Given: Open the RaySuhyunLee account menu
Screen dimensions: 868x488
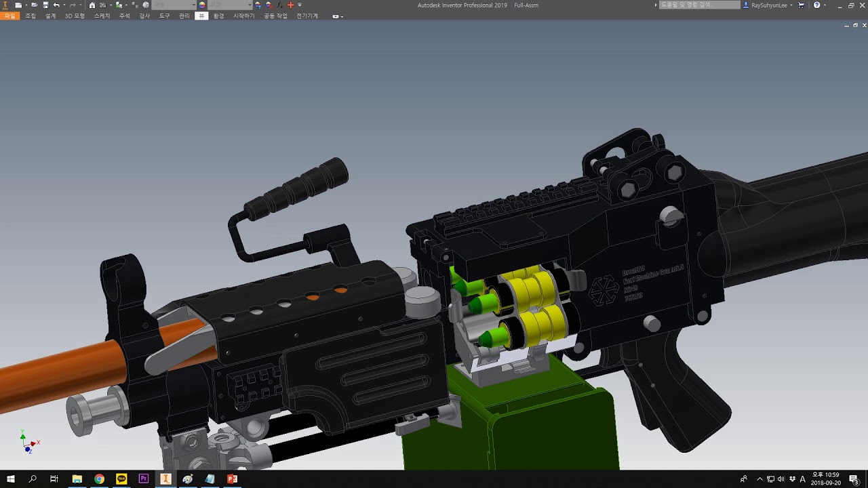Looking at the screenshot, I should click(x=768, y=5).
